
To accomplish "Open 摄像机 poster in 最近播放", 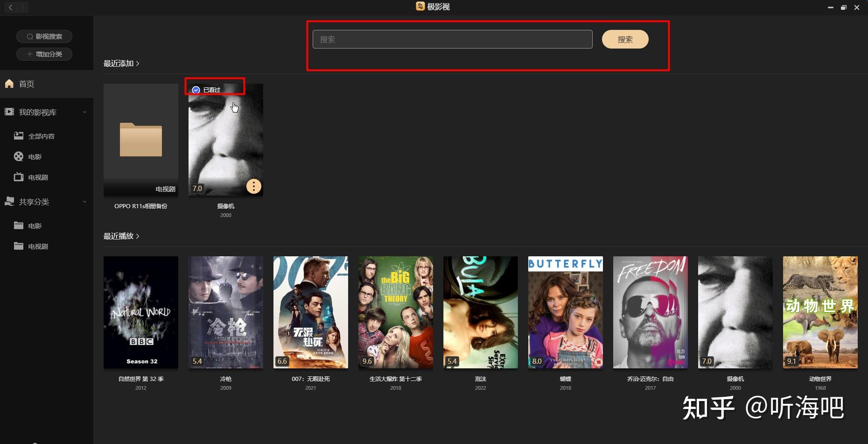I will coord(735,312).
